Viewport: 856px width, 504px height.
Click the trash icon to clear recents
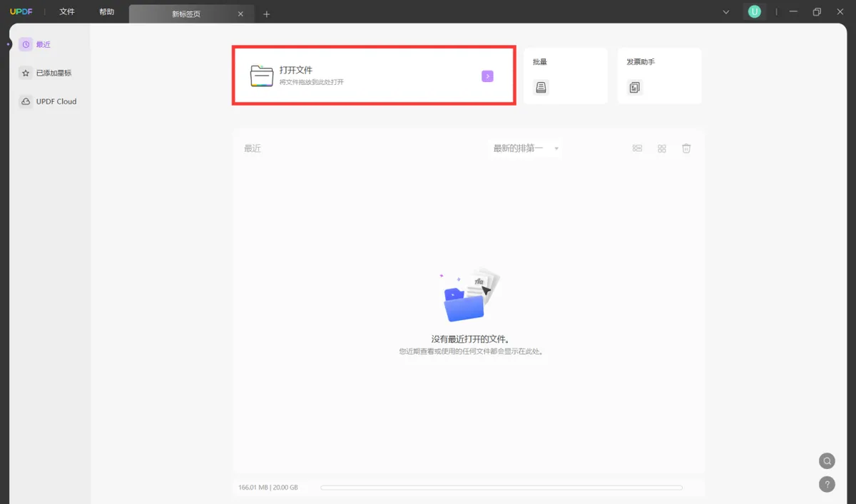(686, 148)
